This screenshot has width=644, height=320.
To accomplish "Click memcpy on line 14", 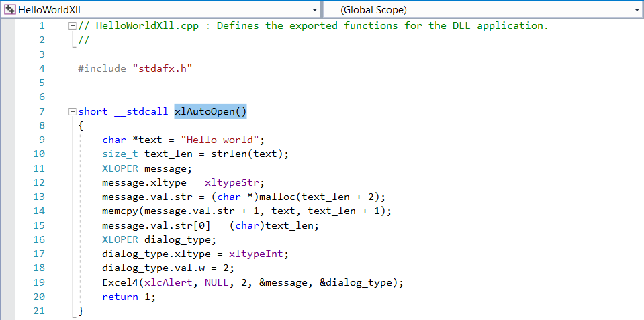I will [x=120, y=211].
